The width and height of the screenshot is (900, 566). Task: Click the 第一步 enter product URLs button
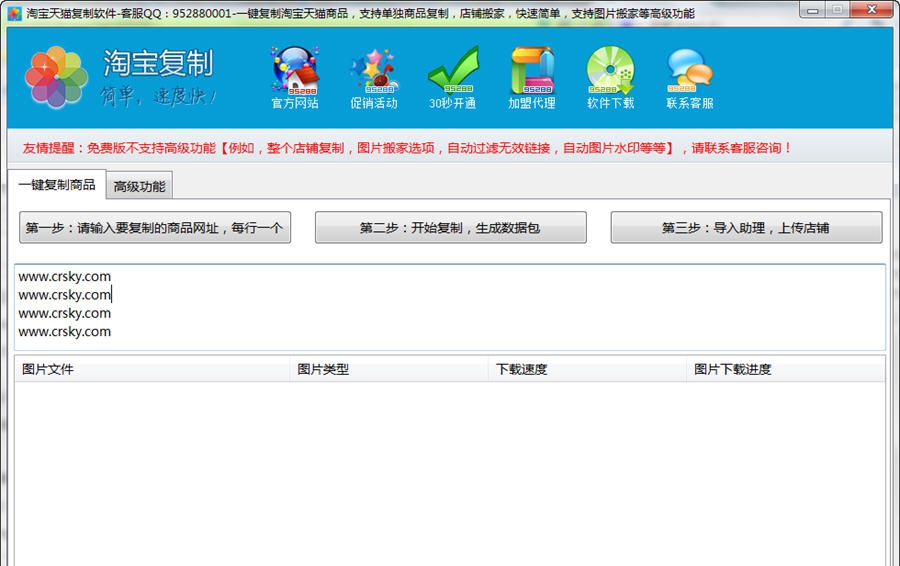point(155,227)
